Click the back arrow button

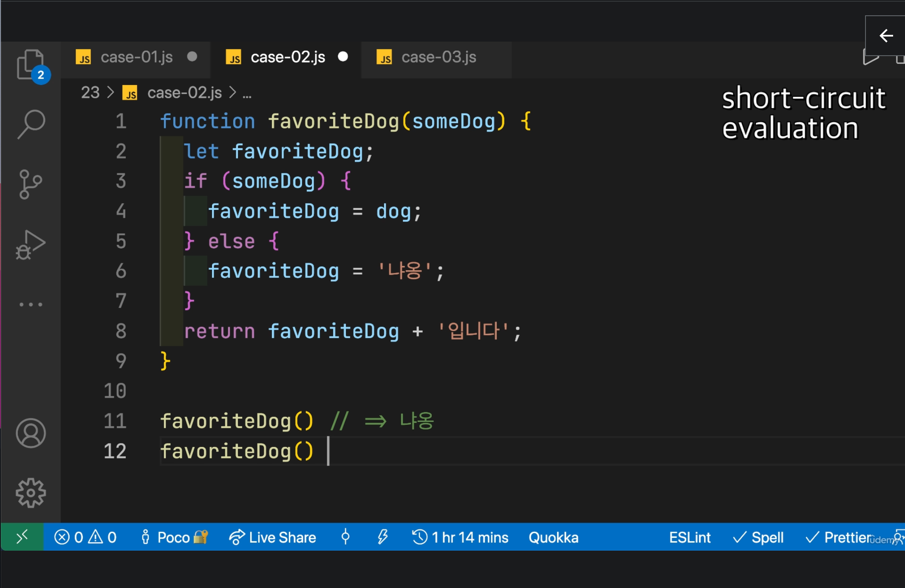click(886, 36)
